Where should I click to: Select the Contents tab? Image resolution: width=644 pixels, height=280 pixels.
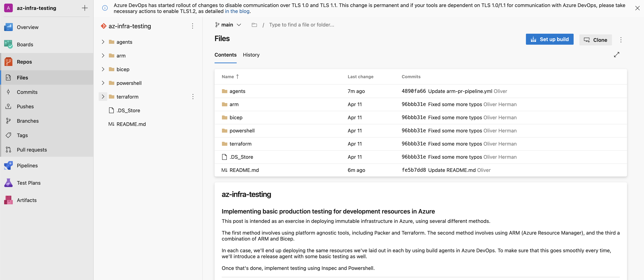[226, 55]
